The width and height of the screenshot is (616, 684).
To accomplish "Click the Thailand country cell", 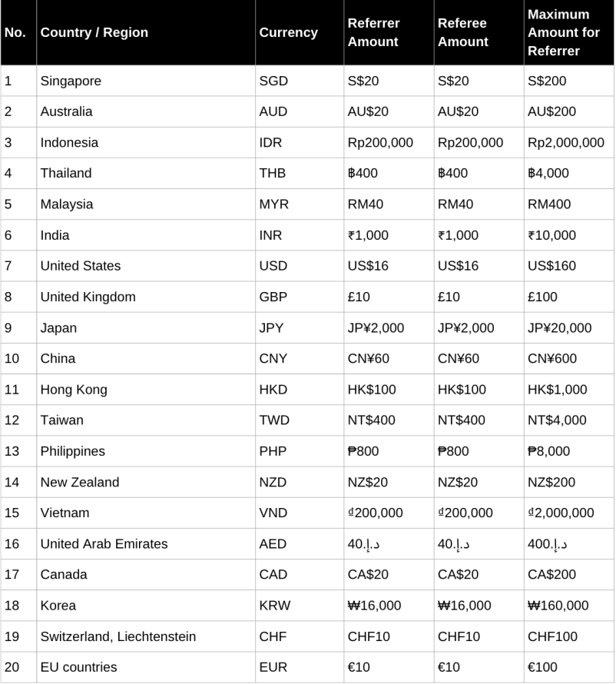I will coord(66,173).
